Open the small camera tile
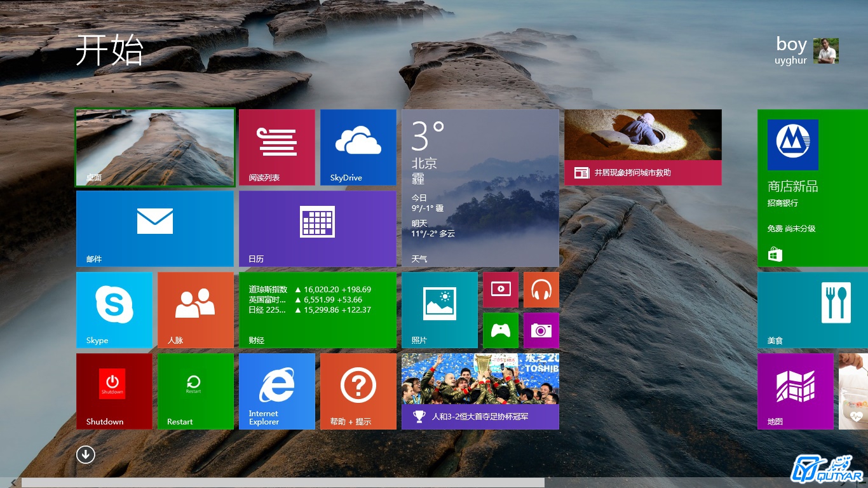This screenshot has width=868, height=488. pos(541,330)
